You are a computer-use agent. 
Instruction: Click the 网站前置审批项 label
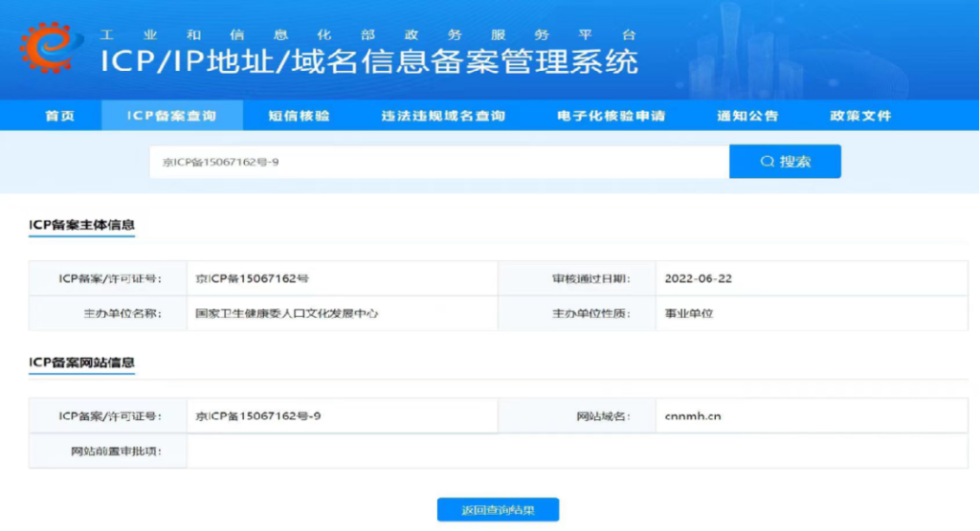pyautogui.click(x=116, y=451)
